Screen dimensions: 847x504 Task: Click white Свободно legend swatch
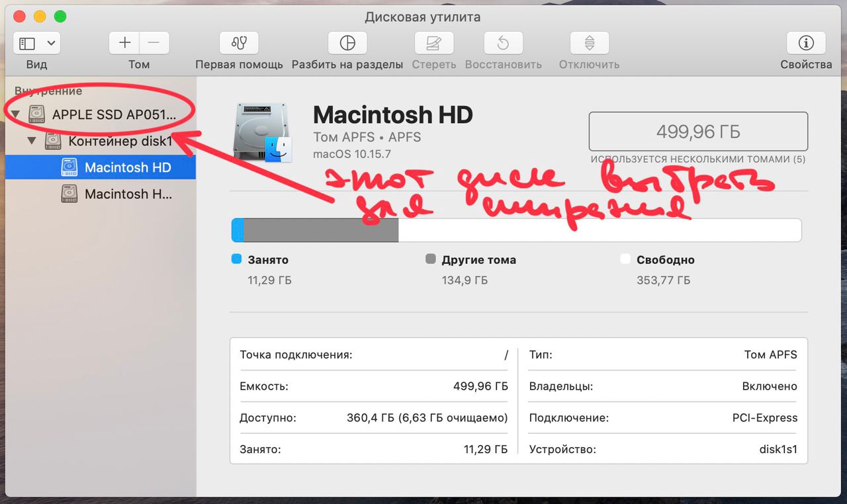coord(625,259)
